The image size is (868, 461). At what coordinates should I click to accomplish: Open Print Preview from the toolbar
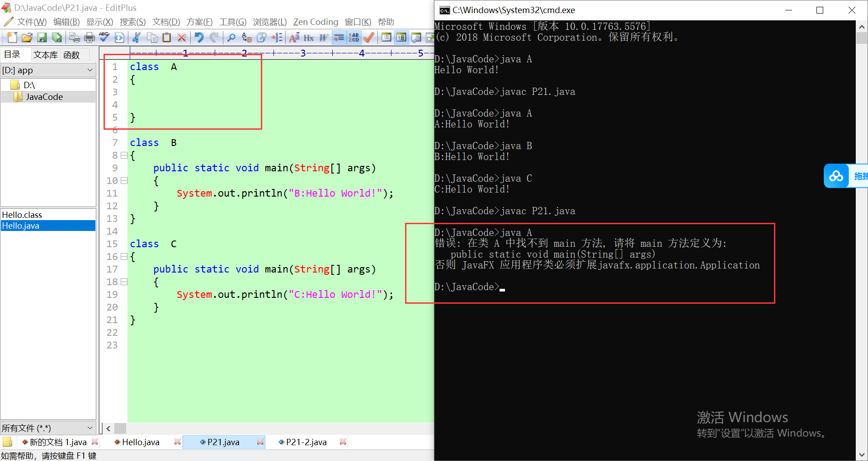75,38
